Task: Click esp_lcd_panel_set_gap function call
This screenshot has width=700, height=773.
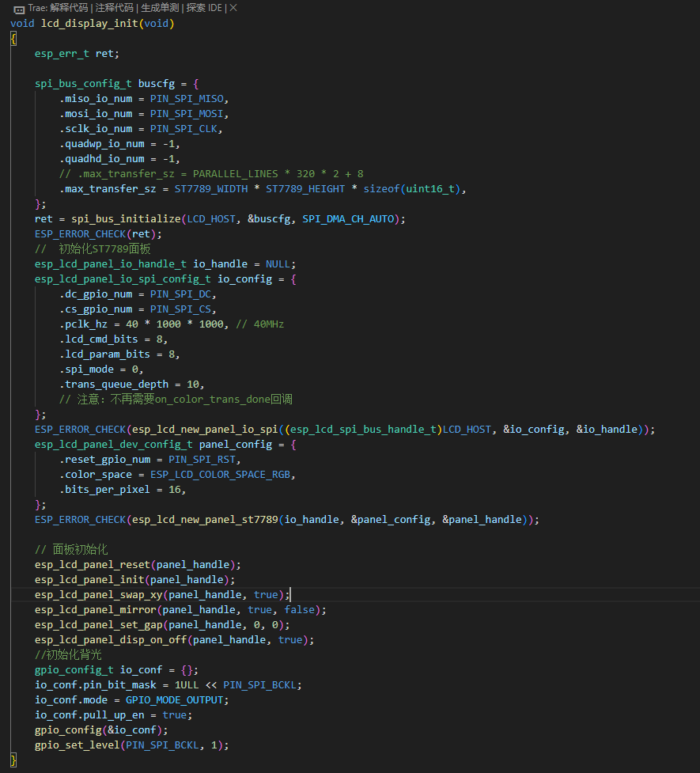Action: (x=99, y=625)
